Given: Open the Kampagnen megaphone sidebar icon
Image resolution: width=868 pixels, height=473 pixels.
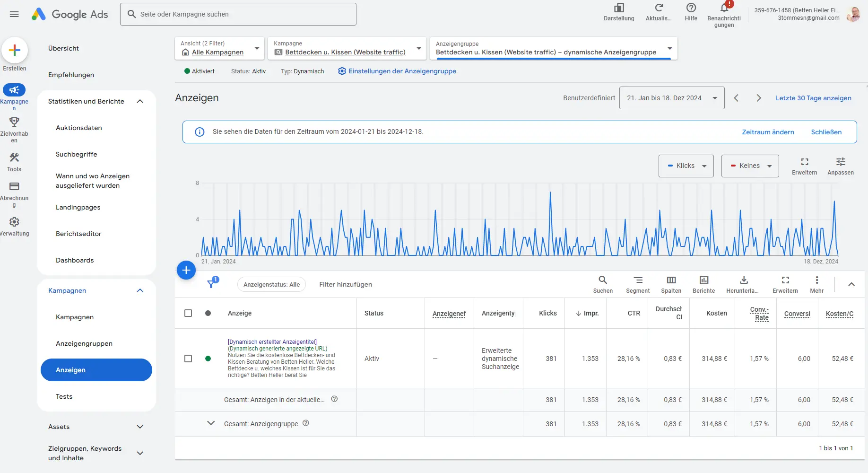Looking at the screenshot, I should coord(14,90).
